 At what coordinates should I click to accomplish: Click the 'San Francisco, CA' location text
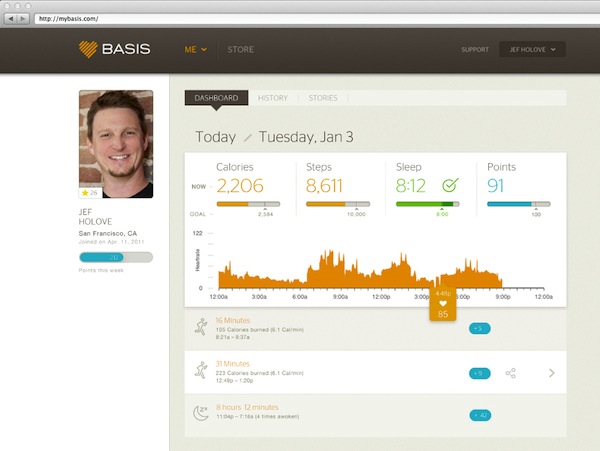click(x=108, y=233)
